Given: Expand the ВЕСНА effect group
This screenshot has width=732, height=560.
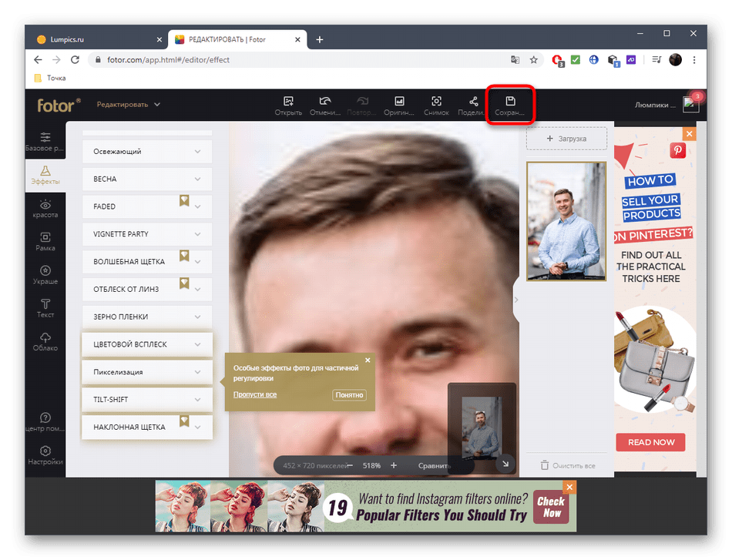Looking at the screenshot, I should [x=147, y=179].
